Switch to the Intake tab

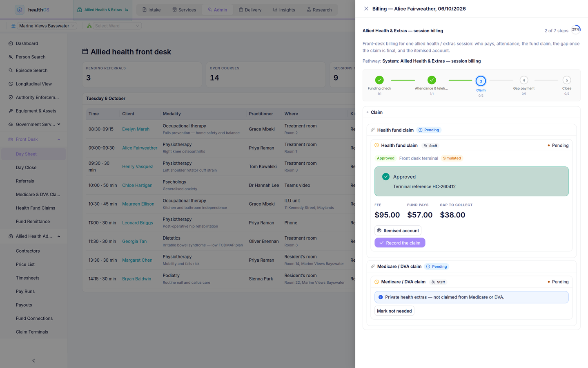point(151,10)
